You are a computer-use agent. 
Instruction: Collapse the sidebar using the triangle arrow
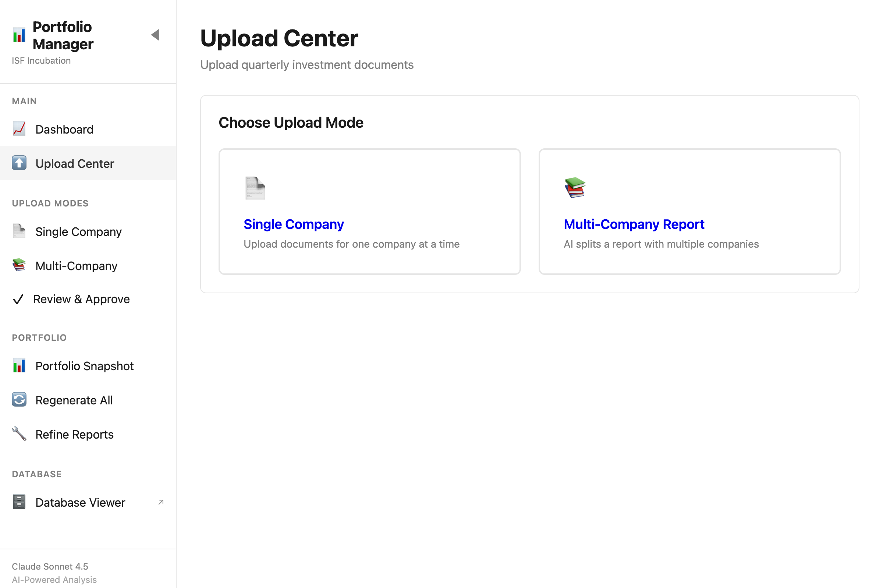click(x=156, y=35)
